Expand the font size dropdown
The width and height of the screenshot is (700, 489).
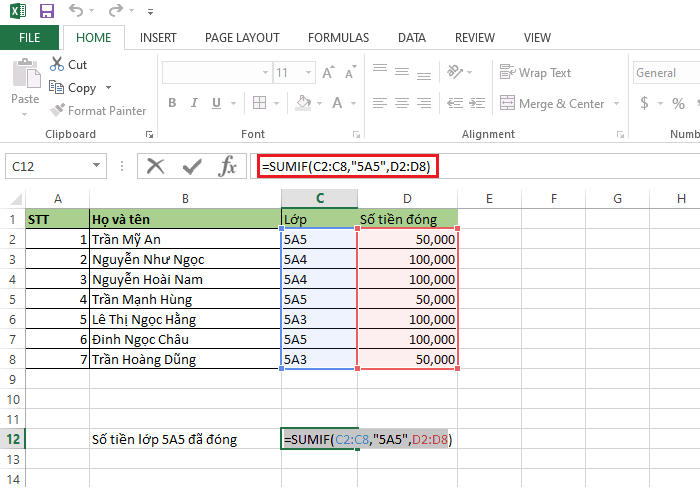308,72
